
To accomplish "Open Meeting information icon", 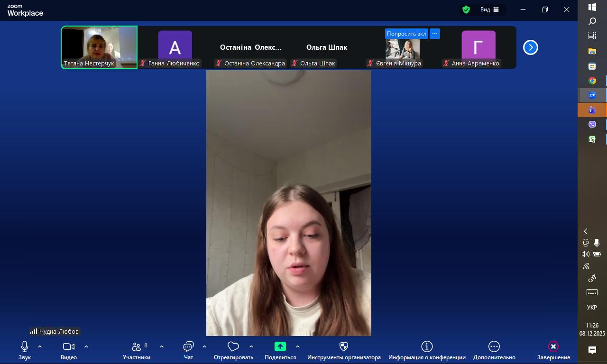I will 427,347.
